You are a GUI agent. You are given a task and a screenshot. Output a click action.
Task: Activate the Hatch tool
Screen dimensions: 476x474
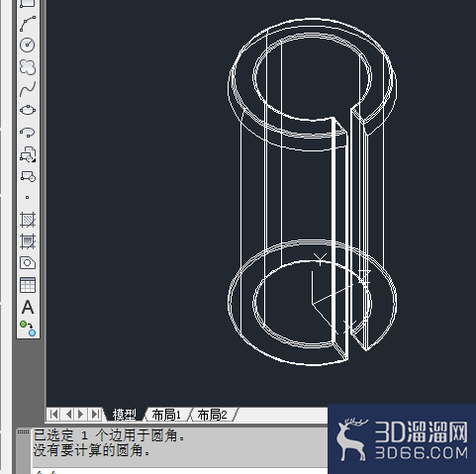(x=28, y=220)
